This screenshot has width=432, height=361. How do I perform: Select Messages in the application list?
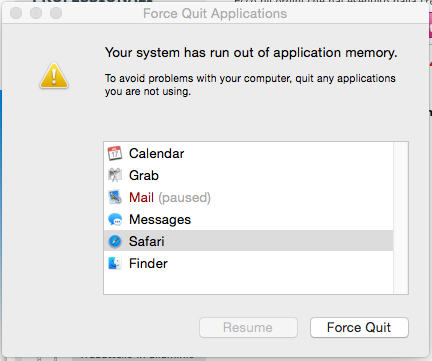[248, 219]
